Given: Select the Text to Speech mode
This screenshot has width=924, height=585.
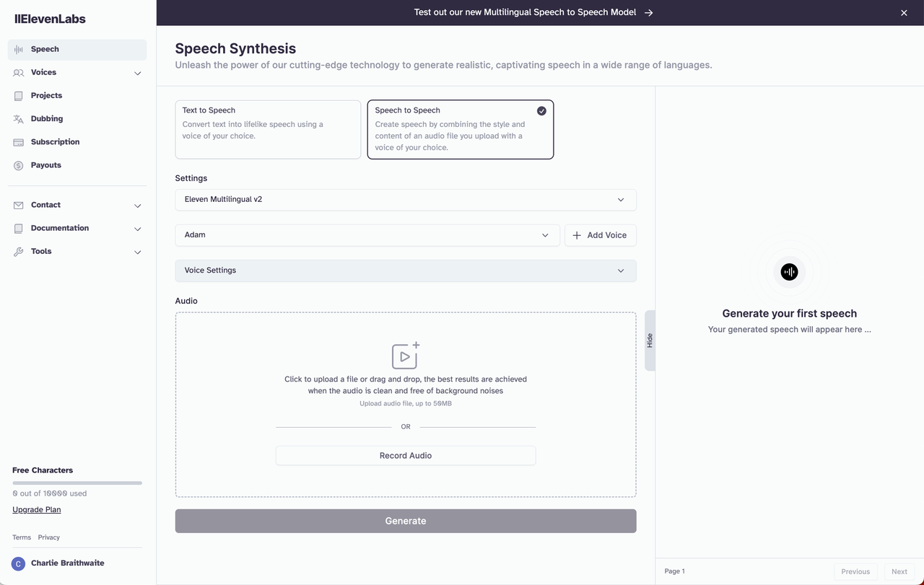Looking at the screenshot, I should click(x=268, y=130).
